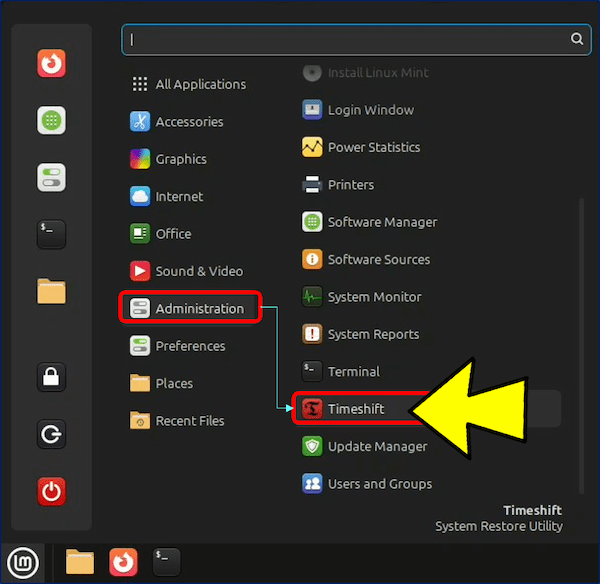Open System Reports
This screenshot has width=600, height=584.
(x=361, y=334)
